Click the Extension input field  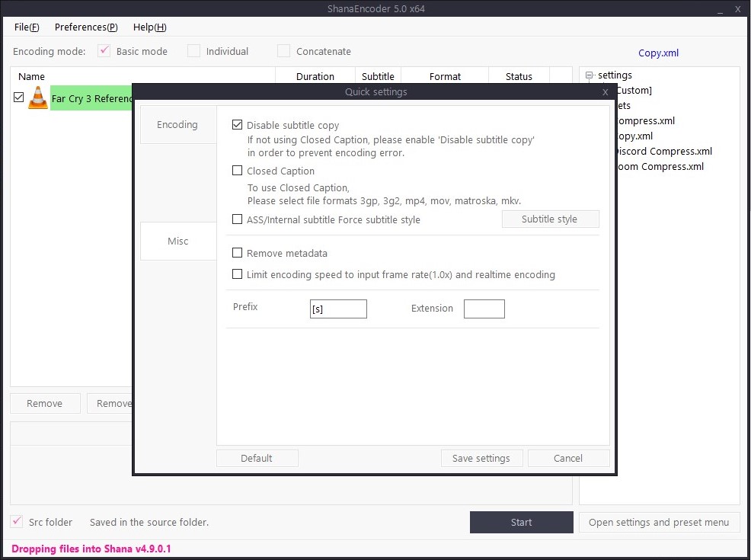[484, 309]
